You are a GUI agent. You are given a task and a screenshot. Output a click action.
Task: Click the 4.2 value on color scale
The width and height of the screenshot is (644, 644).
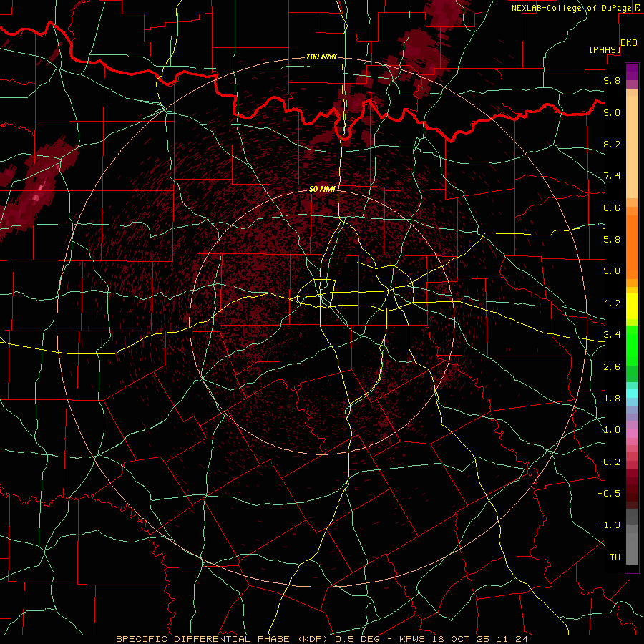coord(612,303)
